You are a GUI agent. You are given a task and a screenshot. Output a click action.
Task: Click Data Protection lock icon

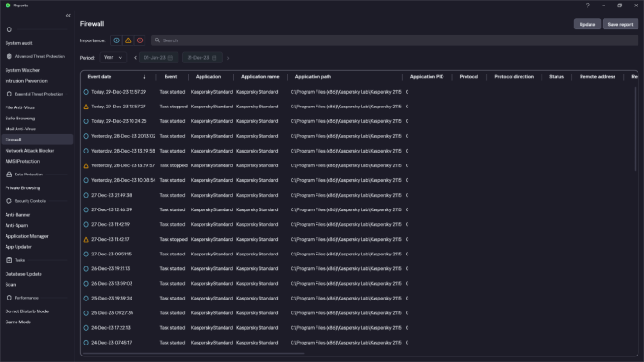click(x=9, y=175)
